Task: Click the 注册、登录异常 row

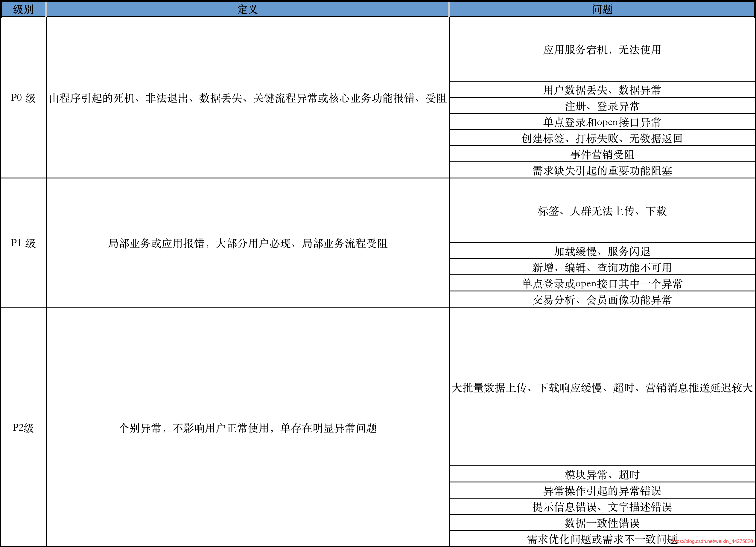Action: point(602,106)
